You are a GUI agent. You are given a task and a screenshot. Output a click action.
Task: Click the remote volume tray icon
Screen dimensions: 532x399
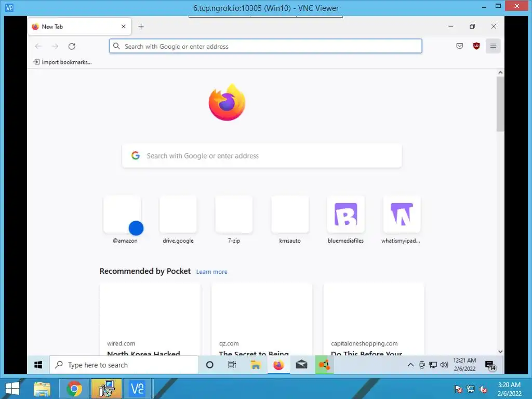coord(444,365)
